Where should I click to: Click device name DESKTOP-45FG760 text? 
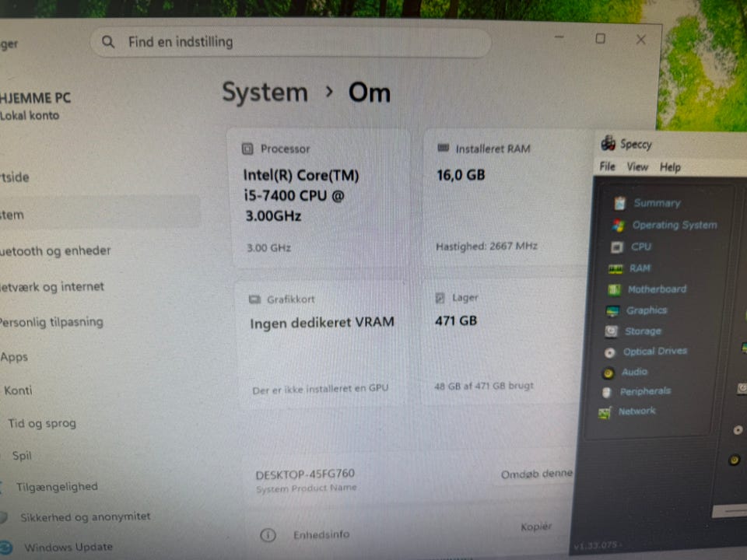point(305,474)
